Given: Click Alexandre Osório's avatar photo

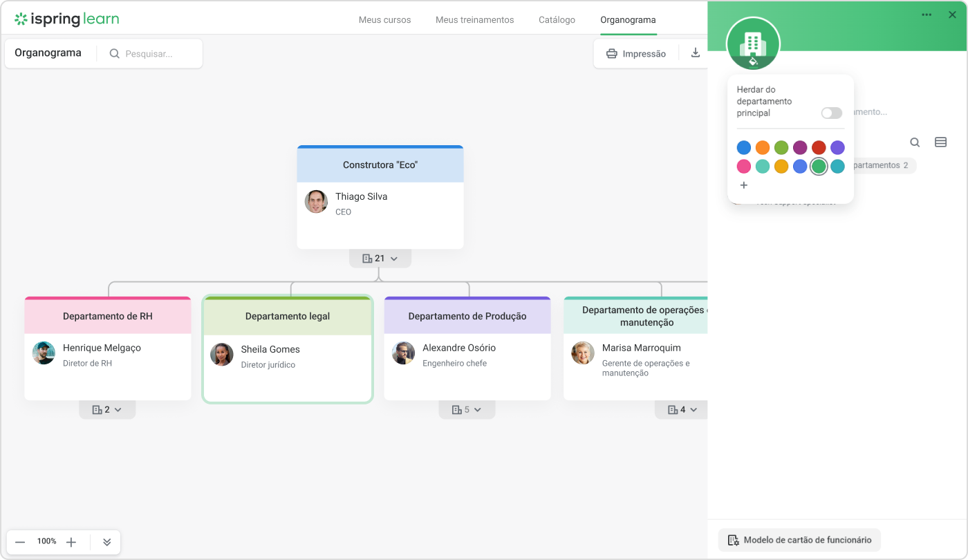Looking at the screenshot, I should click(403, 353).
